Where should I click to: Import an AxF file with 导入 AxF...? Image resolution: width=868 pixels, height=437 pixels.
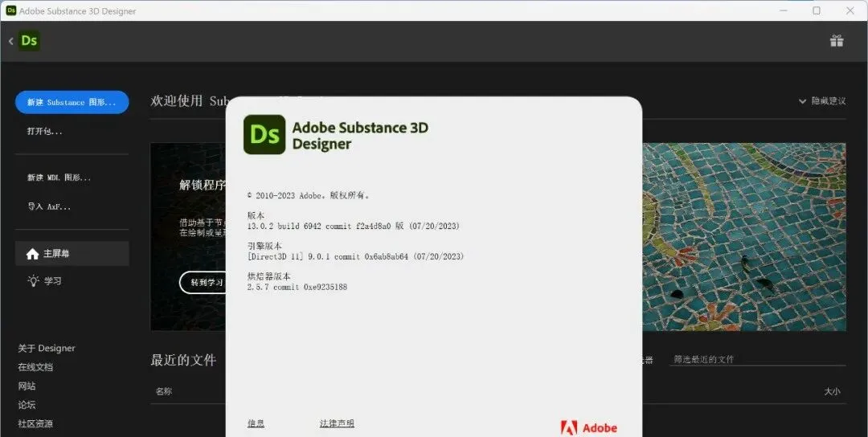pyautogui.click(x=49, y=206)
